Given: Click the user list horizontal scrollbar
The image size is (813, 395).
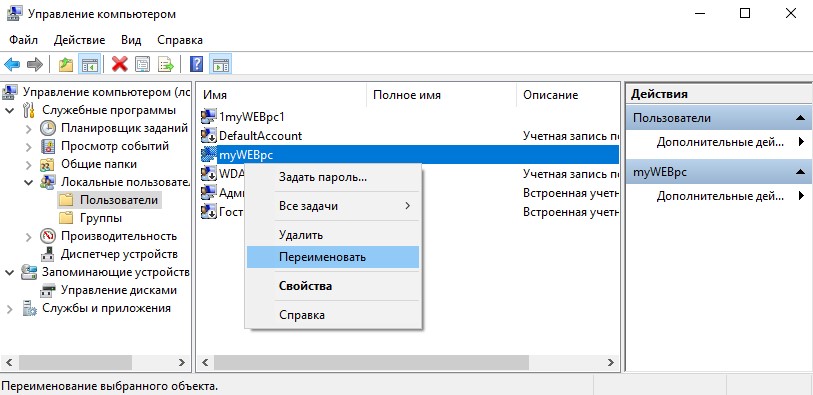Looking at the screenshot, I should 371,362.
